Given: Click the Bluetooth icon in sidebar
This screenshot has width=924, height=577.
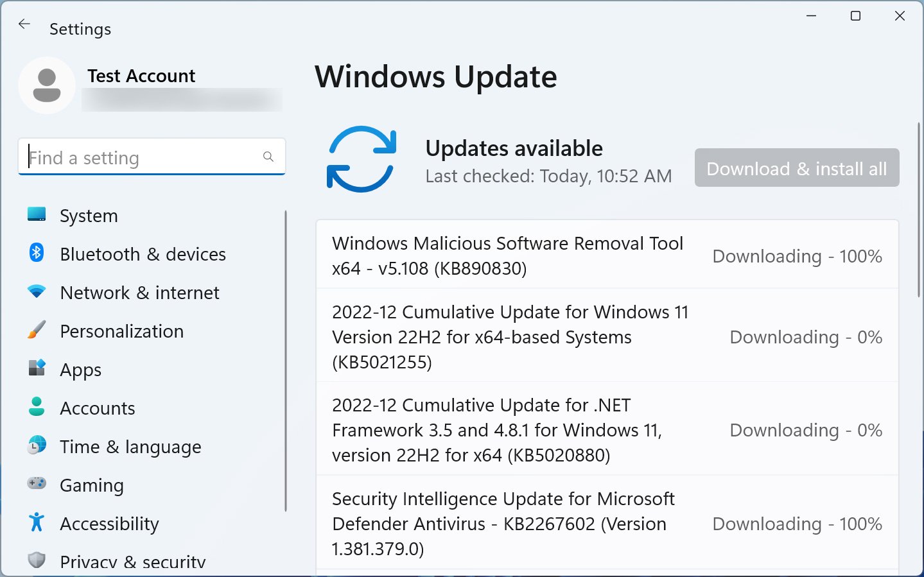Looking at the screenshot, I should click(37, 252).
